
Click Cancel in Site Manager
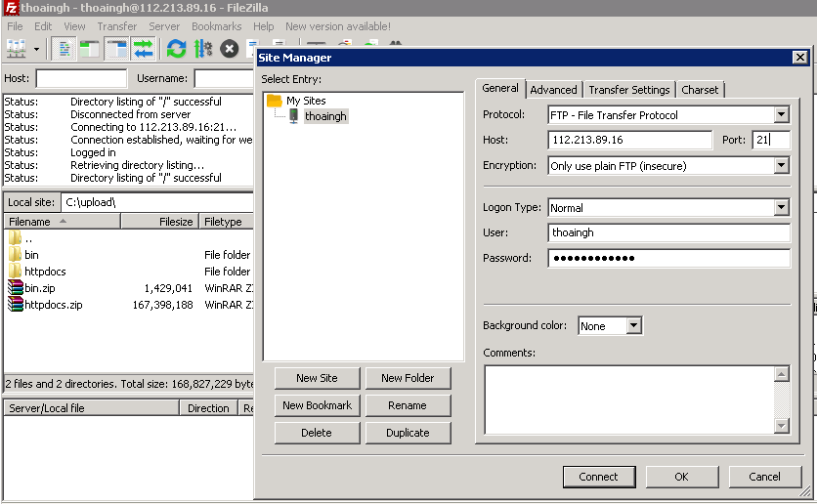click(x=764, y=477)
